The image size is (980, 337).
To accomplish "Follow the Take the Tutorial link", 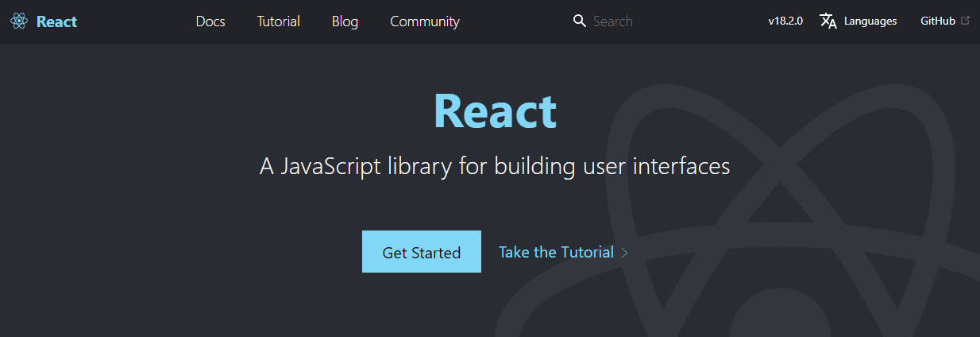I will [556, 252].
